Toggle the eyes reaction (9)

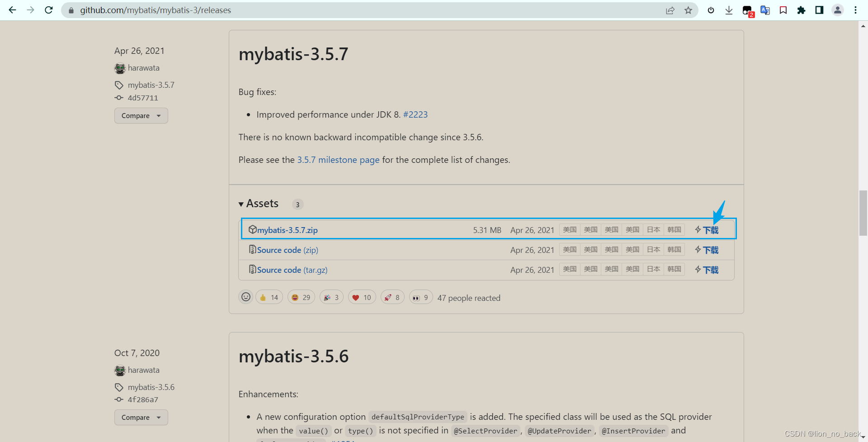(421, 297)
